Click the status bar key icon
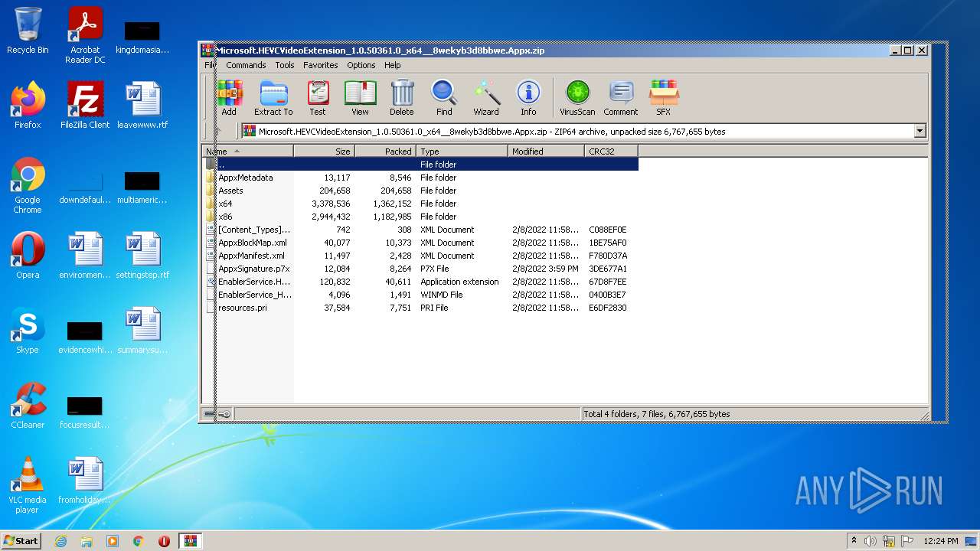 (224, 414)
